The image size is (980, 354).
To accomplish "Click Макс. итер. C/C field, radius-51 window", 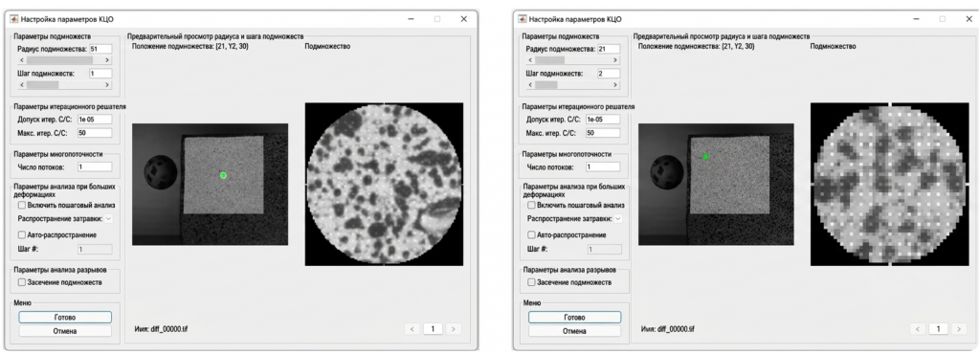I will pyautogui.click(x=95, y=133).
